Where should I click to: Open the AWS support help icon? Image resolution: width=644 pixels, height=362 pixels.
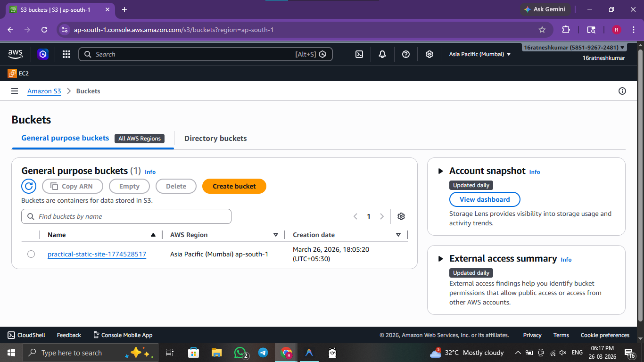[406, 54]
